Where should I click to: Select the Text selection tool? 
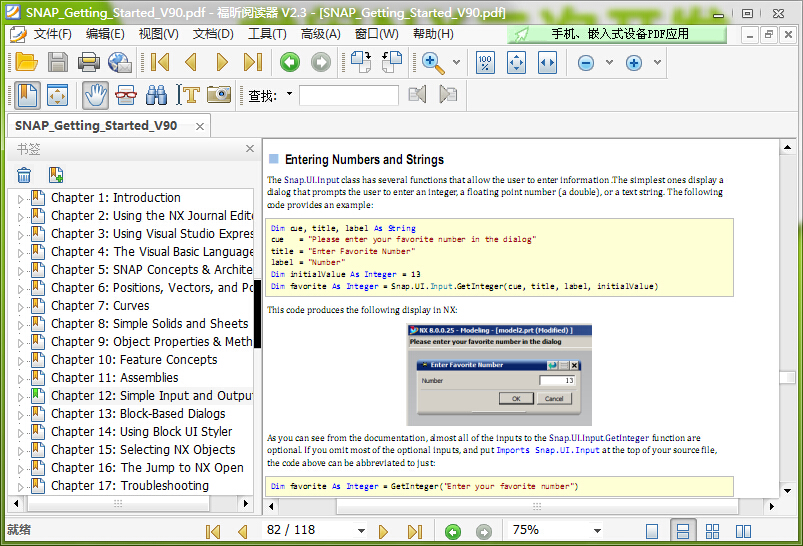188,95
